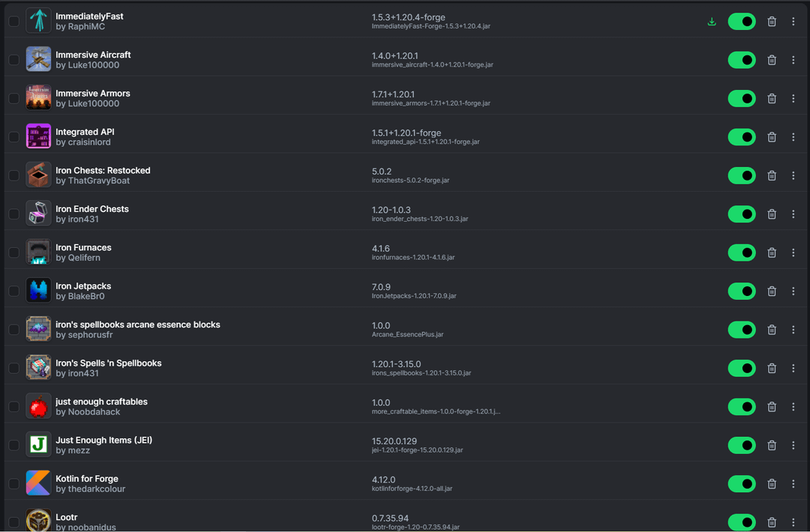Open more options menu for Iron Jetpacks
Image resolution: width=810 pixels, height=532 pixels.
pyautogui.click(x=793, y=291)
